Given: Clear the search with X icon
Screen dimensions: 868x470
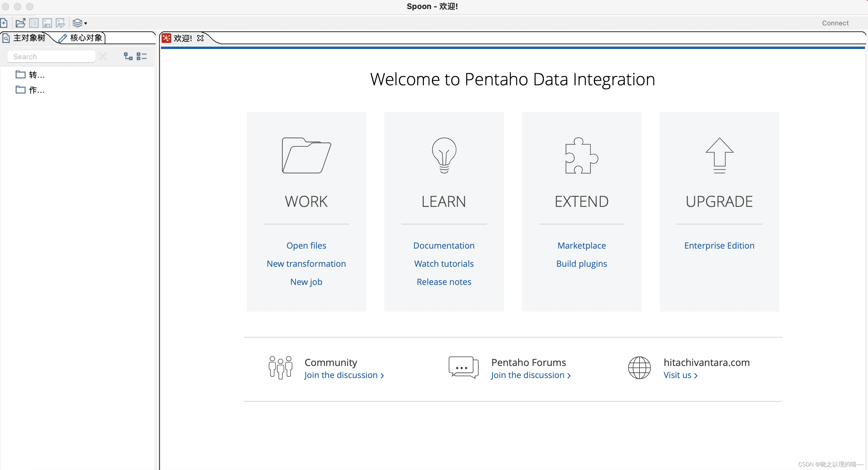Looking at the screenshot, I should 103,56.
